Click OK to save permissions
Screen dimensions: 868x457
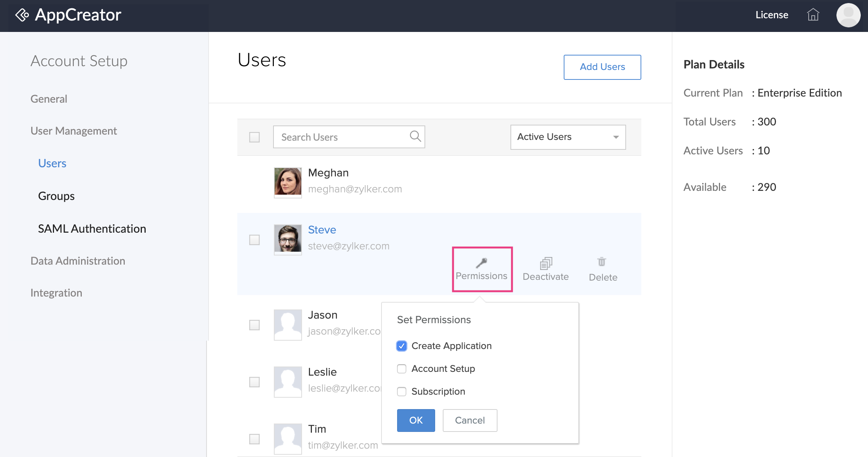pyautogui.click(x=415, y=420)
